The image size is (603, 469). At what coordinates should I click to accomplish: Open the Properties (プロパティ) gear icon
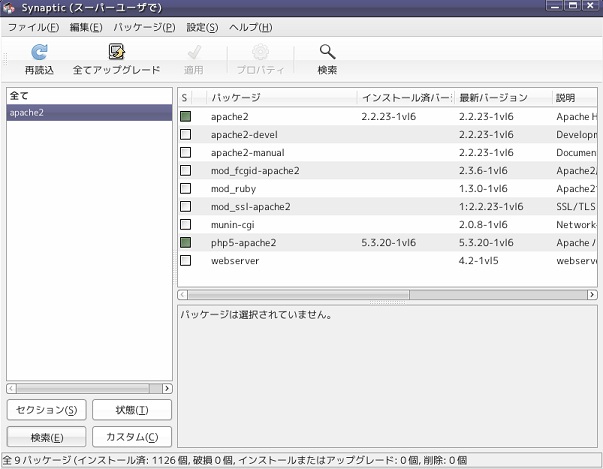(260, 52)
